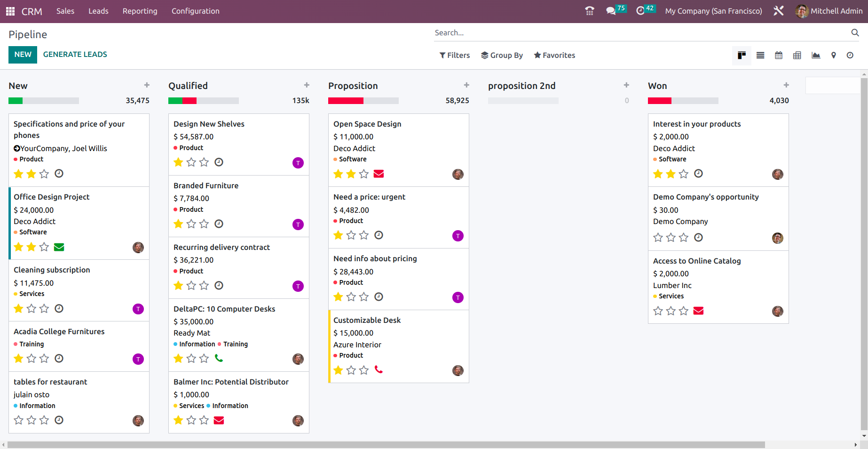Open the Reporting menu
The image size is (868, 449).
pyautogui.click(x=140, y=11)
